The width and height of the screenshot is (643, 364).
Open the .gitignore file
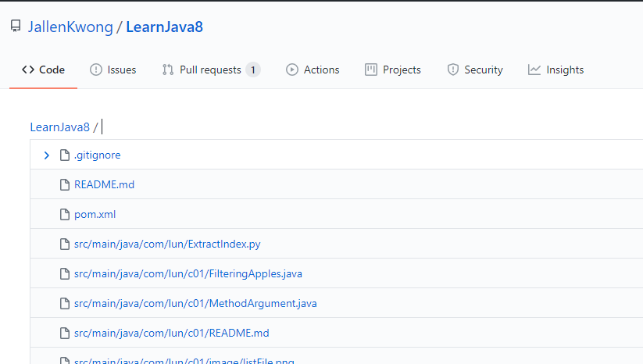(x=97, y=155)
